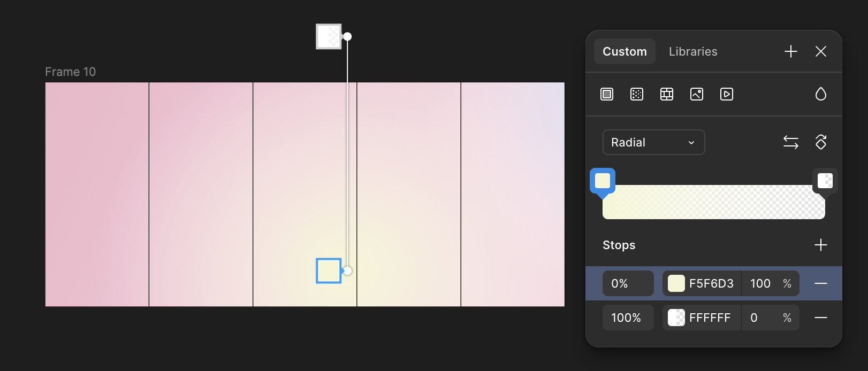Collapse the fill editor with the X
Image resolution: width=868 pixels, height=371 pixels.
point(821,51)
